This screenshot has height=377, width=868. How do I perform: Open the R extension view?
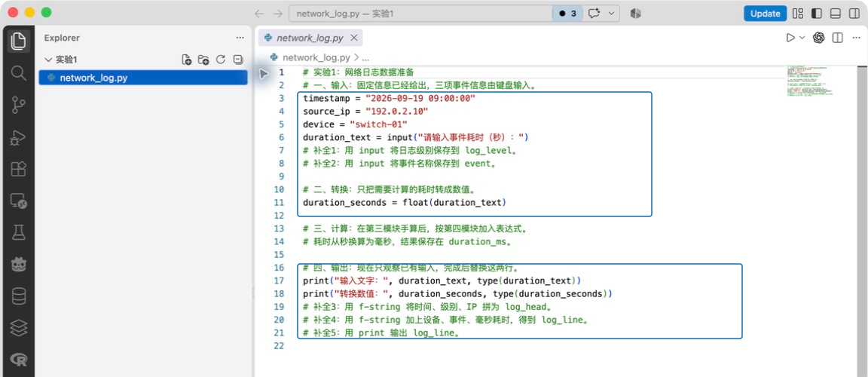click(x=18, y=360)
